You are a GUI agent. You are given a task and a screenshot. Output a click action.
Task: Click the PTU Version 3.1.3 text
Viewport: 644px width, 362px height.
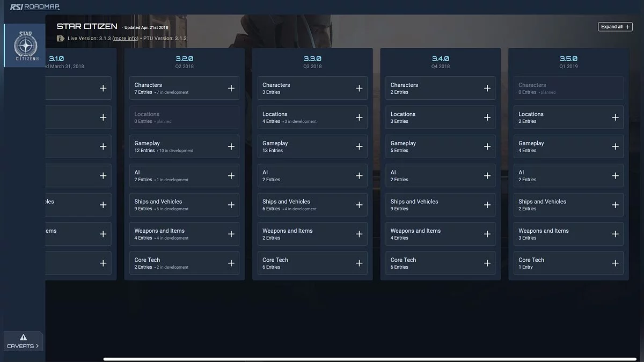165,39
